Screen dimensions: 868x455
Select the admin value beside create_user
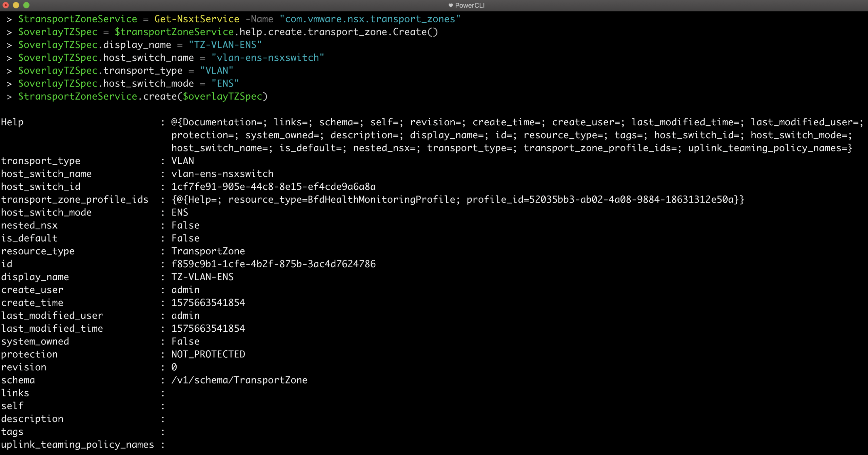click(x=185, y=290)
